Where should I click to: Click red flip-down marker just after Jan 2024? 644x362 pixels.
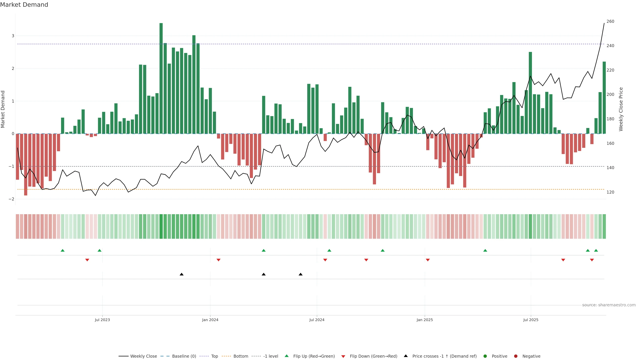point(219,260)
